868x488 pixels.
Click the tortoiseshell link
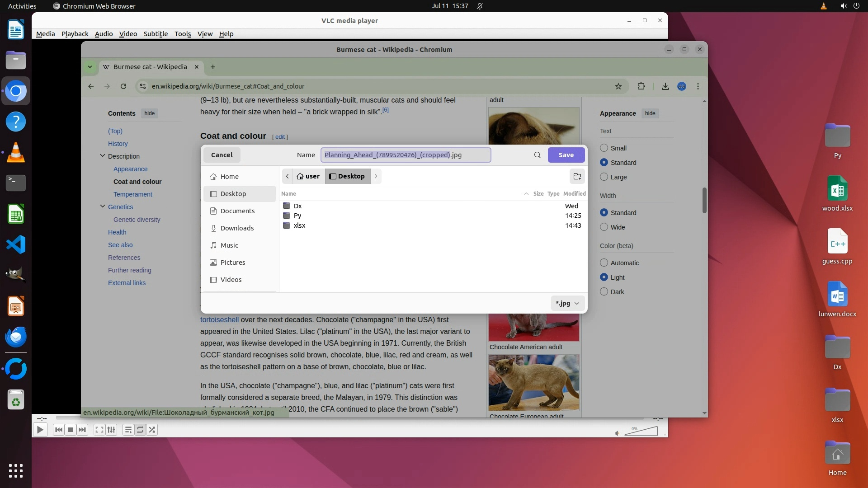click(x=219, y=319)
